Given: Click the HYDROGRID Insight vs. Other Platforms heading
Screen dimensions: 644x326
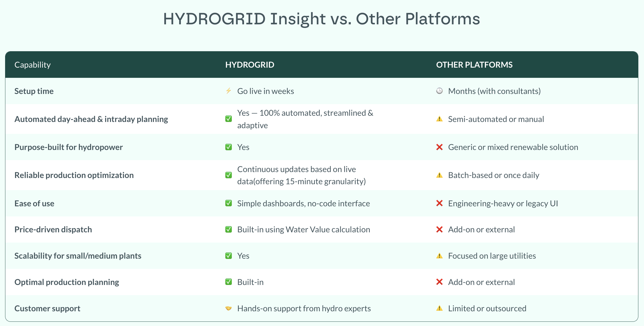Looking at the screenshot, I should [321, 19].
